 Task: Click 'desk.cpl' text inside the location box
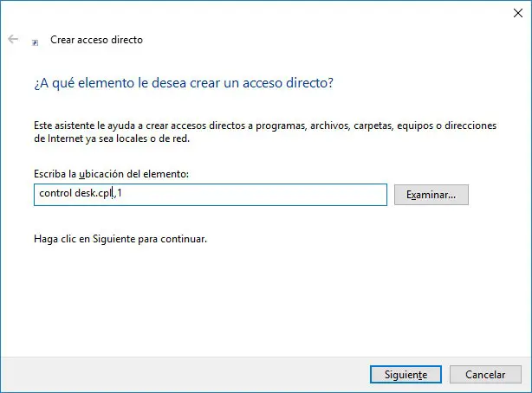pyautogui.click(x=94, y=195)
